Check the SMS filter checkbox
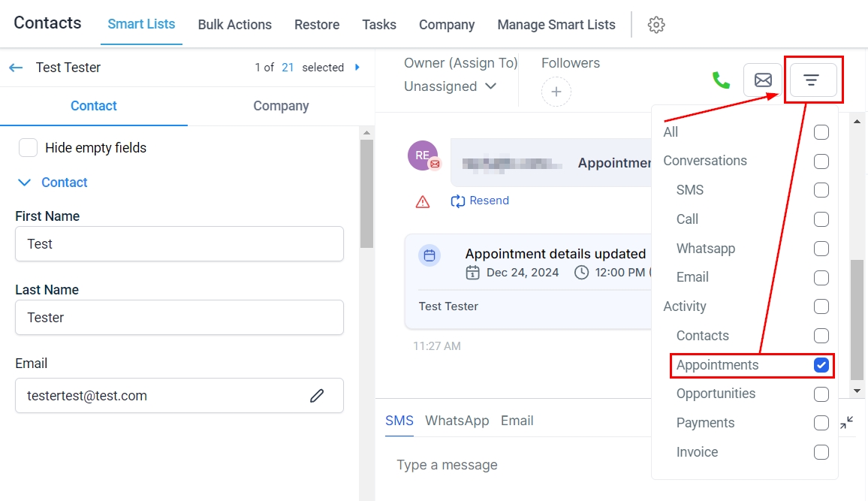Viewport: 868px width, 501px height. [x=821, y=190]
